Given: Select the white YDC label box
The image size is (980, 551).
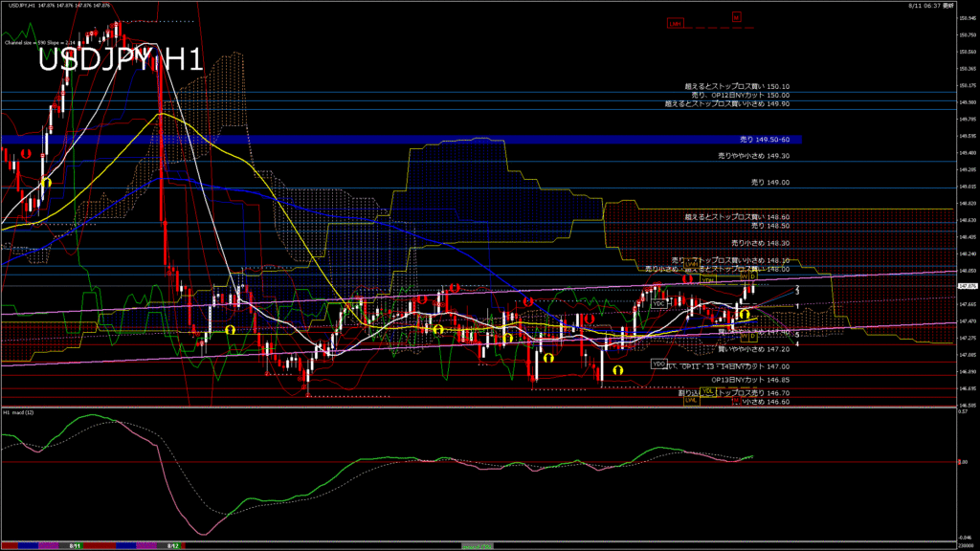Looking at the screenshot, I should (x=658, y=303).
